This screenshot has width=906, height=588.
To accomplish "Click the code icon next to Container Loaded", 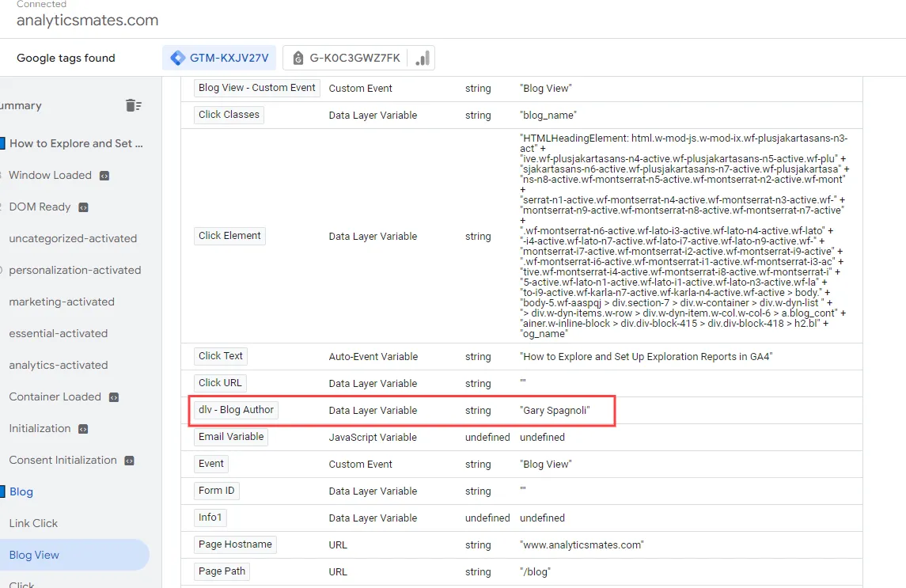I will pos(114,397).
